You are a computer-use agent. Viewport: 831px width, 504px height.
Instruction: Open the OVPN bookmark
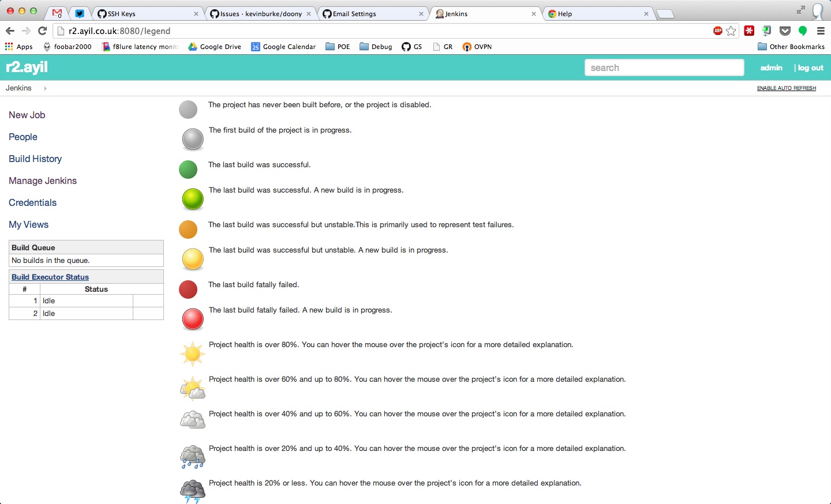477,47
